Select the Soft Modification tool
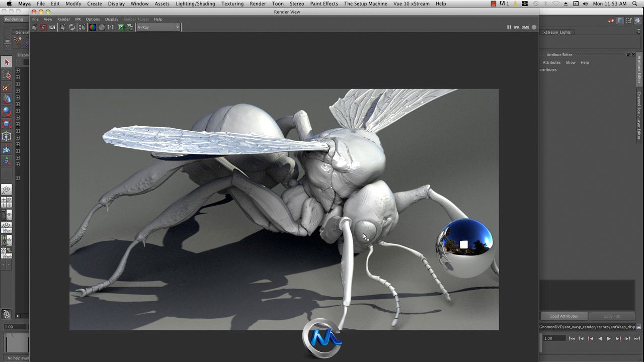 point(7,149)
